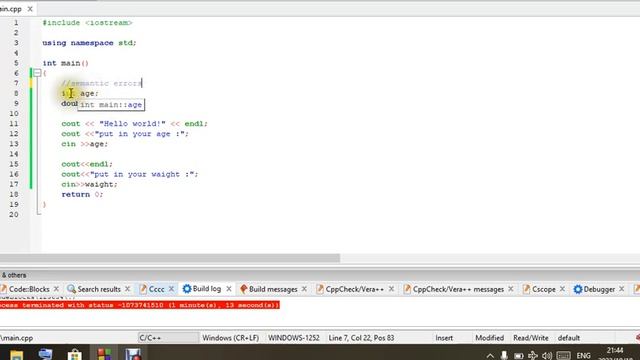Click the 'cout << "Hello world!"' line
The height and width of the screenshot is (360, 640).
pos(134,124)
